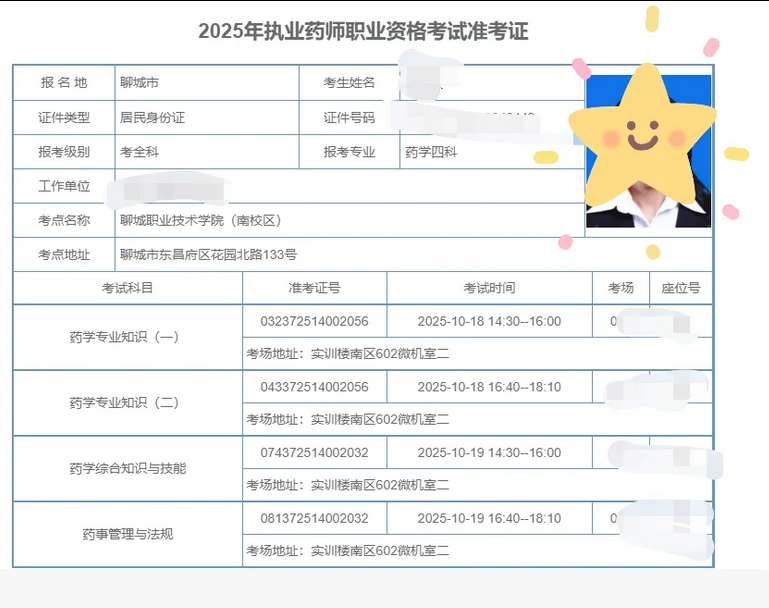769x608 pixels.
Task: Click the 居民身份证 ID type value
Action: point(152,118)
